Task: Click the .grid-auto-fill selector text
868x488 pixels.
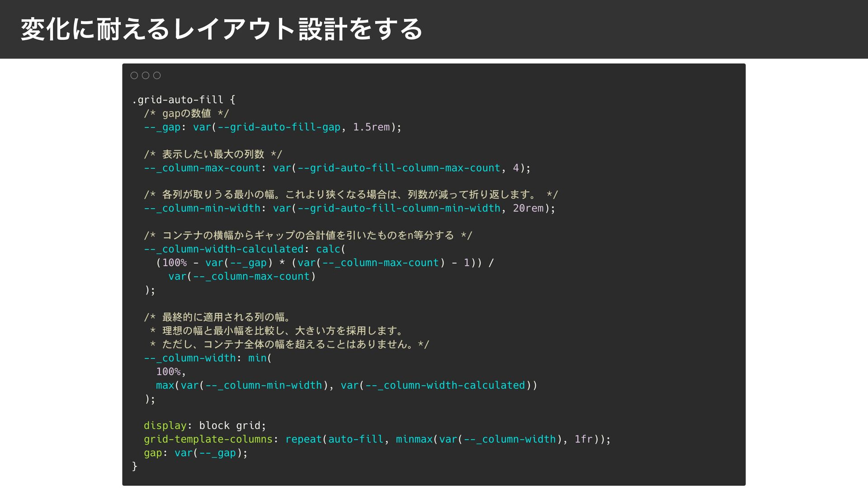Action: tap(177, 100)
